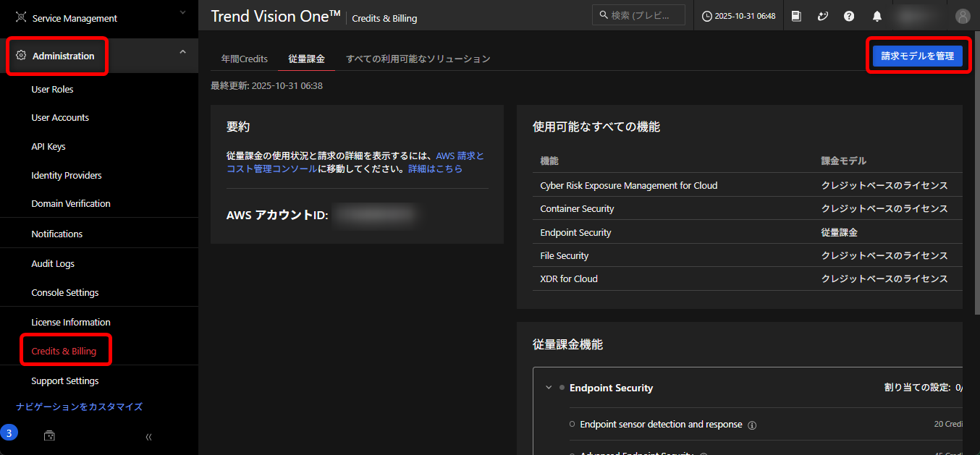The image size is (980, 455).
Task: Open User Accounts in the sidebar
Action: pos(60,117)
